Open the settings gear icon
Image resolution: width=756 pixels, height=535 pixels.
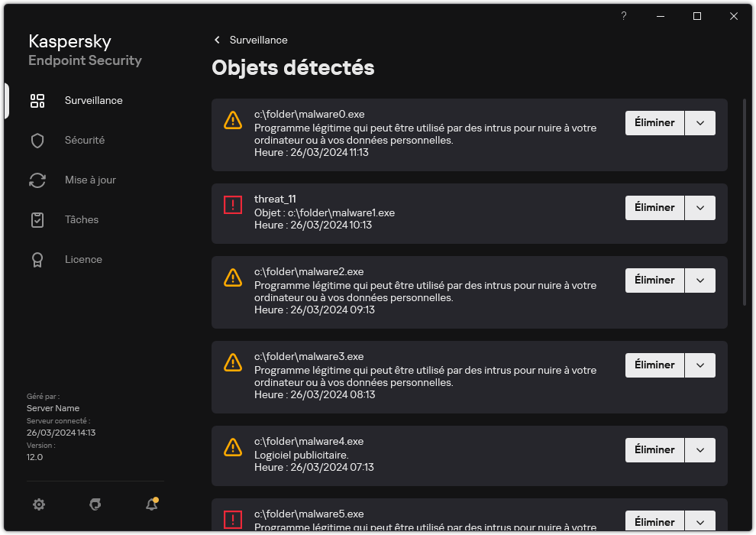tap(39, 504)
